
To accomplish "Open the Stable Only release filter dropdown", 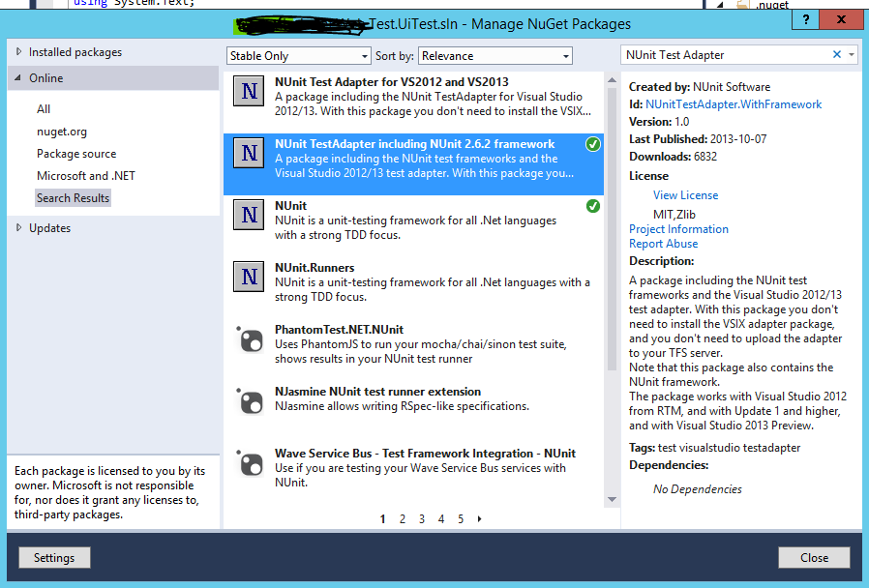I will (298, 56).
